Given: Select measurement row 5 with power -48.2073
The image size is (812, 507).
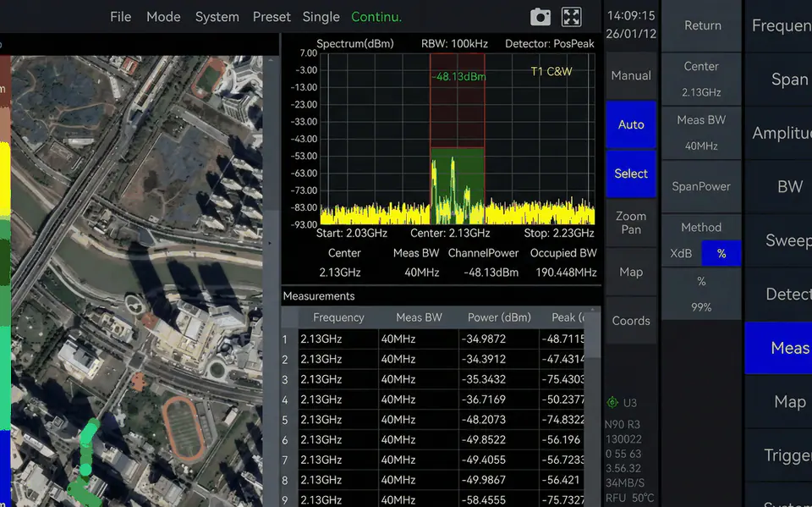Looking at the screenshot, I should click(x=434, y=419).
